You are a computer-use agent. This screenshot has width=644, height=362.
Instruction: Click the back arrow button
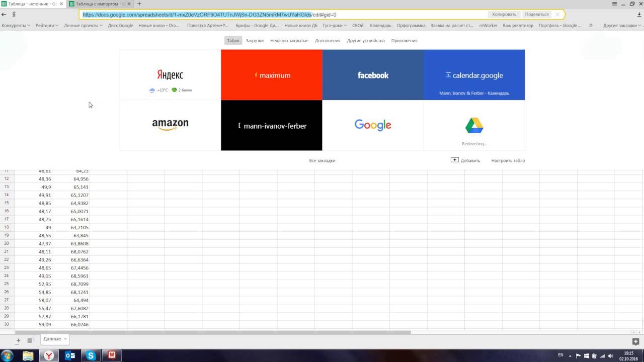tap(4, 15)
